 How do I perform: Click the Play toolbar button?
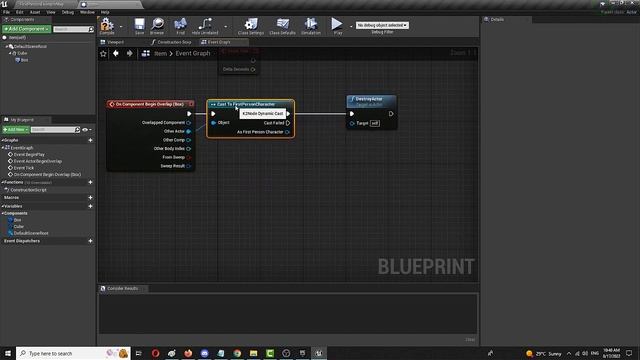(x=337, y=26)
